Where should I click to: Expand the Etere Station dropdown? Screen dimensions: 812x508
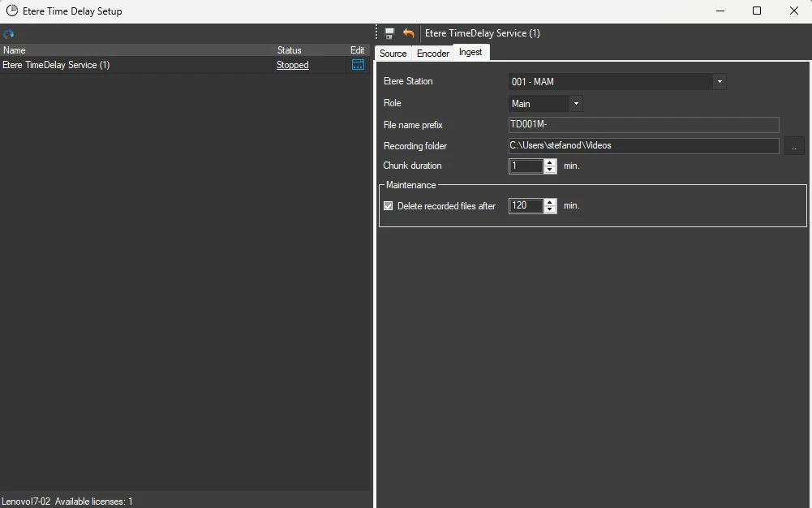tap(719, 82)
